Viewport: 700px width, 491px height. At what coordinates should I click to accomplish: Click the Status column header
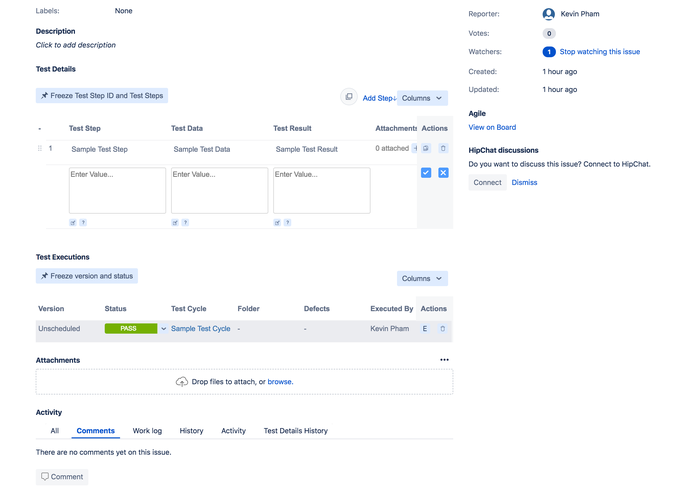(115, 308)
